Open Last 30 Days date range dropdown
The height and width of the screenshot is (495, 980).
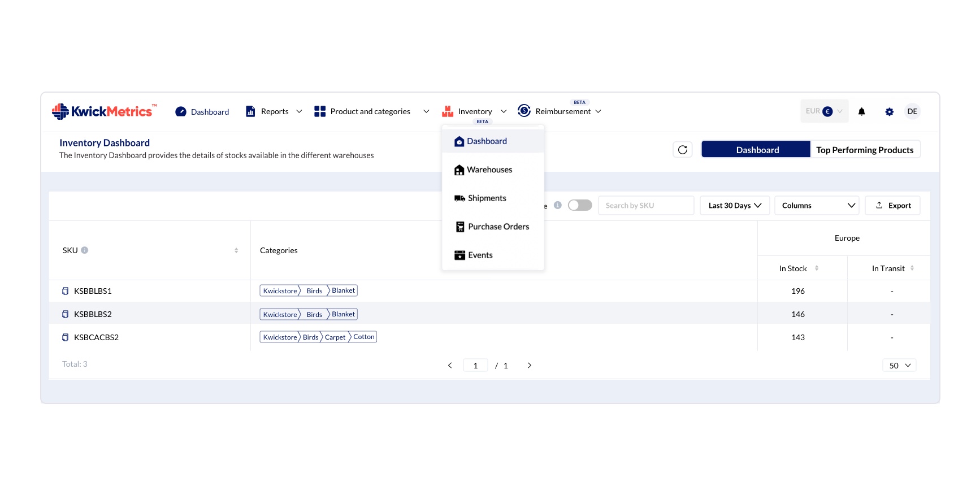735,206
